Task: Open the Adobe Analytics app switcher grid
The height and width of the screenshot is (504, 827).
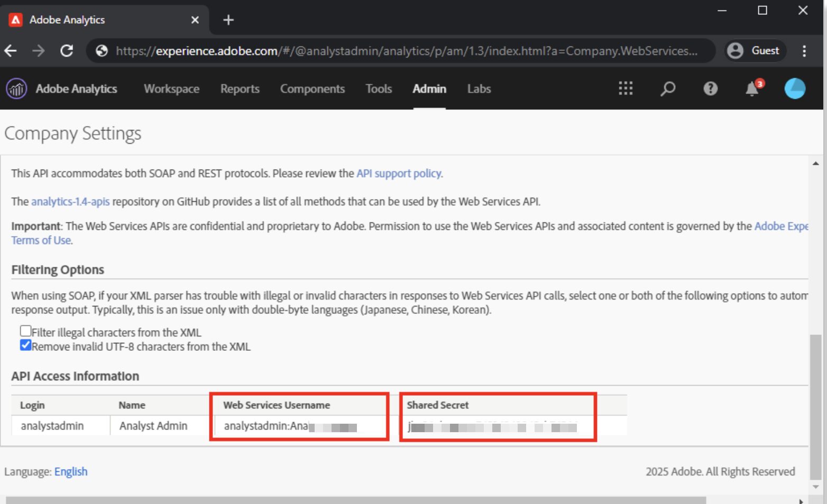Action: [x=625, y=88]
